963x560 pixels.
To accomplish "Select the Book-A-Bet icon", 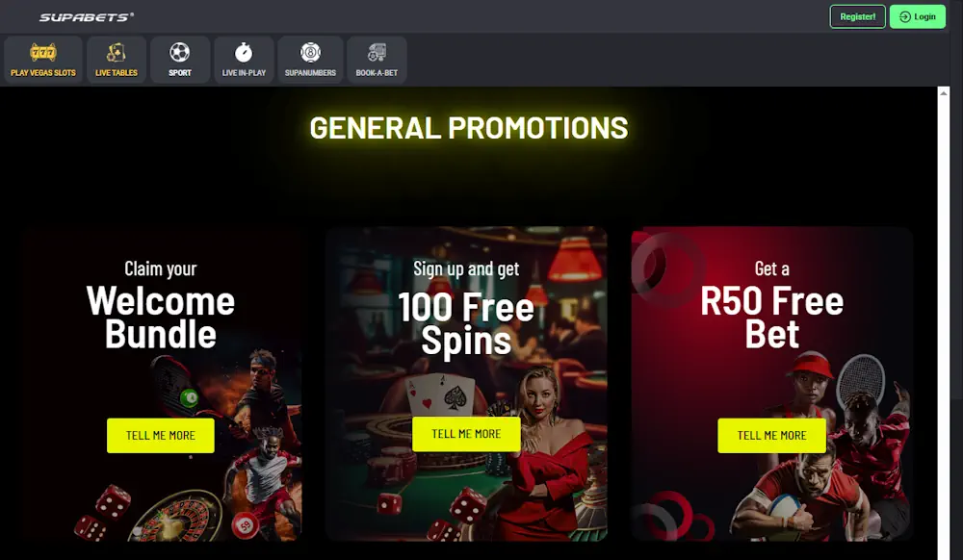I will pos(377,52).
